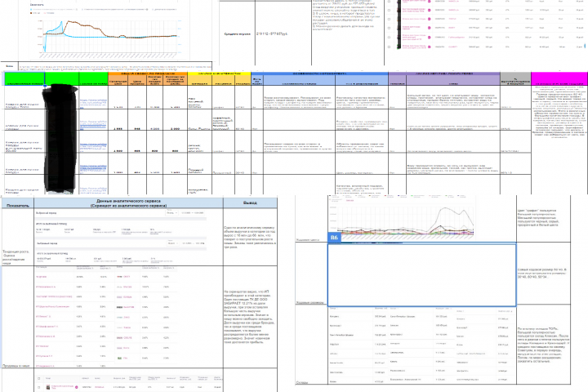This screenshot has width=588, height=392.
Task: Click the pink round badge in bottom-left product row
Action: tap(76, 387)
